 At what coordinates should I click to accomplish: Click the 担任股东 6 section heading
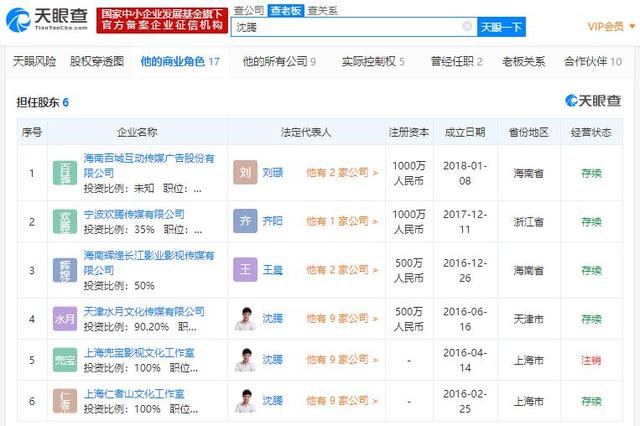(x=42, y=102)
